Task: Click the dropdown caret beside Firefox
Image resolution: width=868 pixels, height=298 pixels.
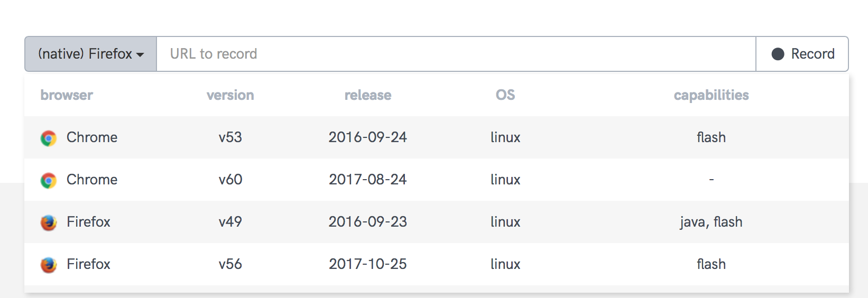Action: point(140,54)
